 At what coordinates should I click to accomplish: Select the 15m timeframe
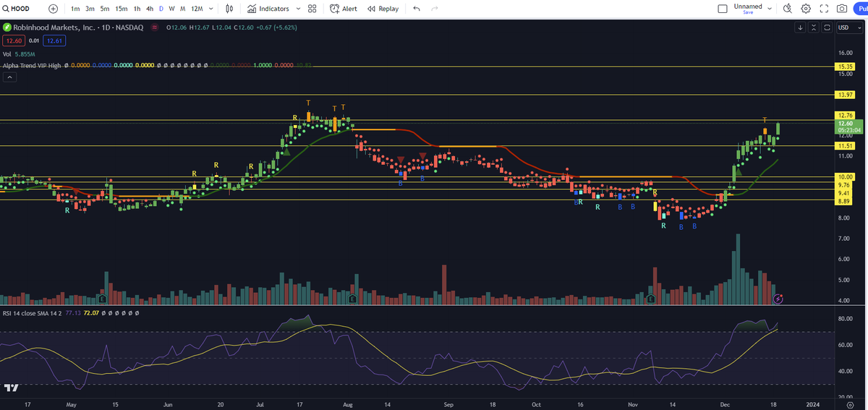pos(122,9)
